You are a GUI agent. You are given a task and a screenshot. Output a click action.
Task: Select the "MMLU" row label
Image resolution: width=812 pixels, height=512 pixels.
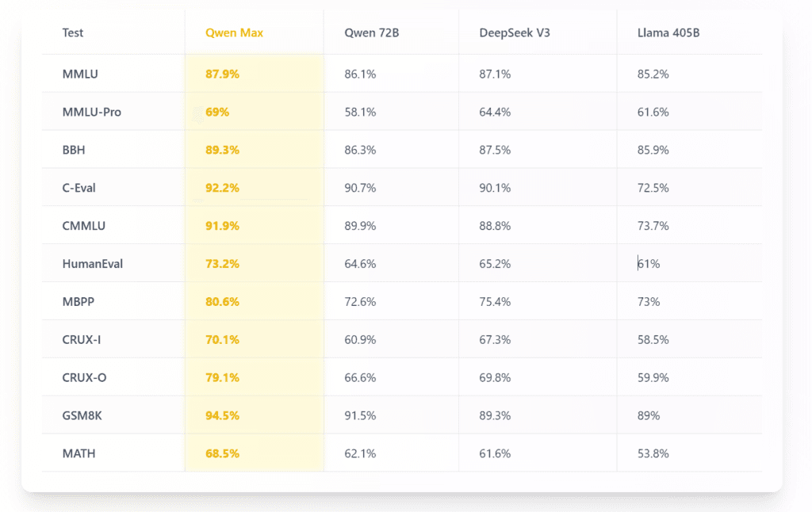pos(80,74)
